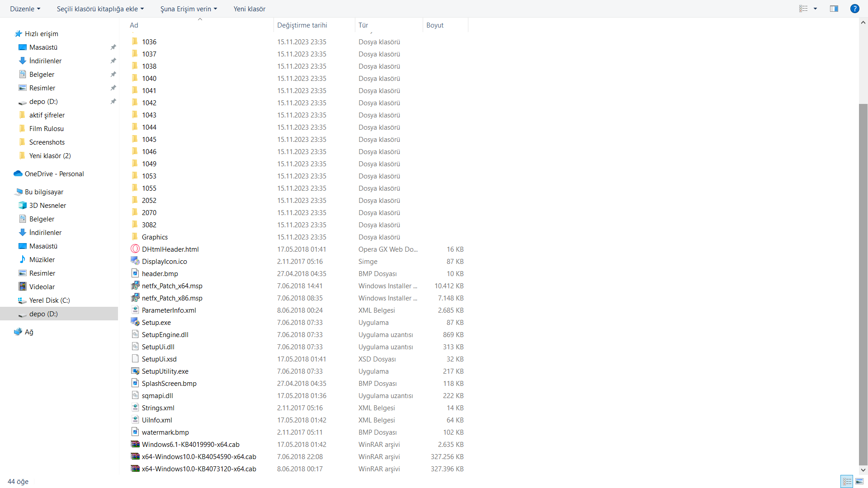868x488 pixels.
Task: Sort by the Boyut column header
Action: [435, 25]
